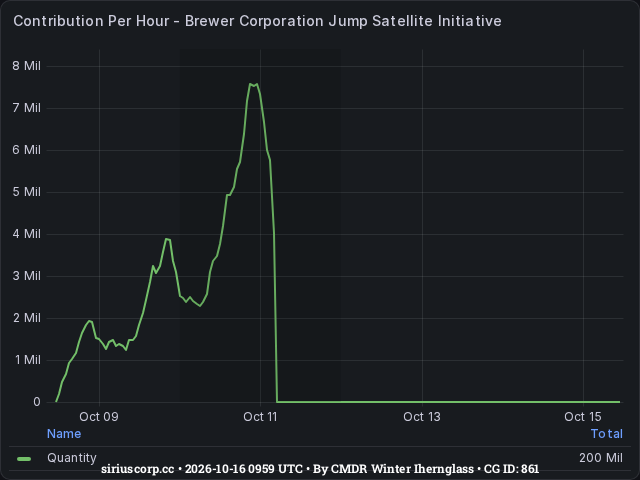Click the 6 Mil y-axis label

click(x=27, y=150)
